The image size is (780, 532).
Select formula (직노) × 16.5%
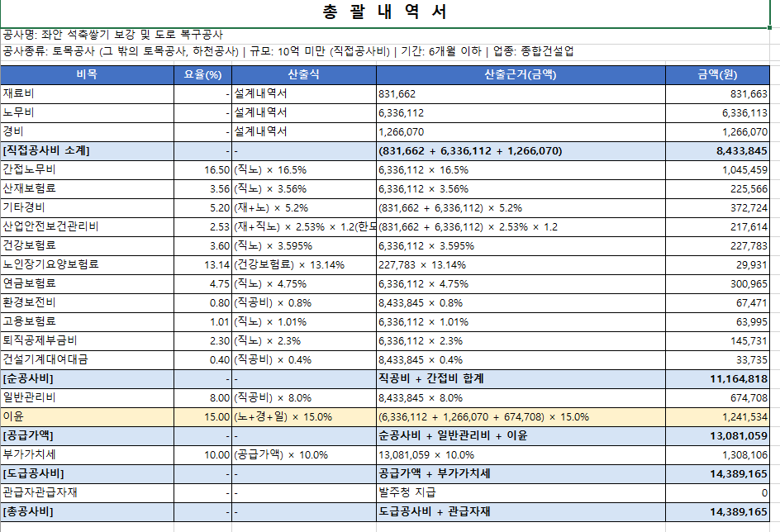[304, 170]
